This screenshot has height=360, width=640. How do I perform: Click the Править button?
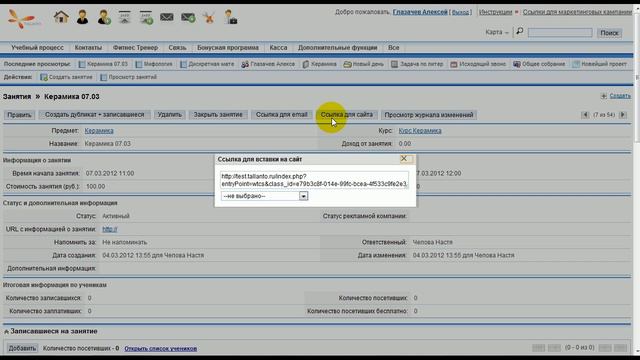pos(19,115)
